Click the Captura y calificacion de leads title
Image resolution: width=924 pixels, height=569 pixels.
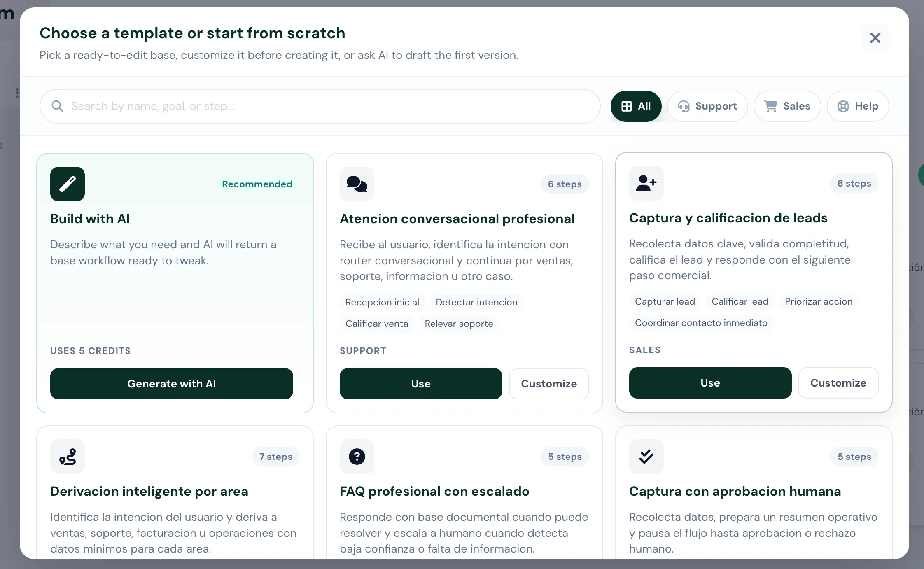click(728, 218)
